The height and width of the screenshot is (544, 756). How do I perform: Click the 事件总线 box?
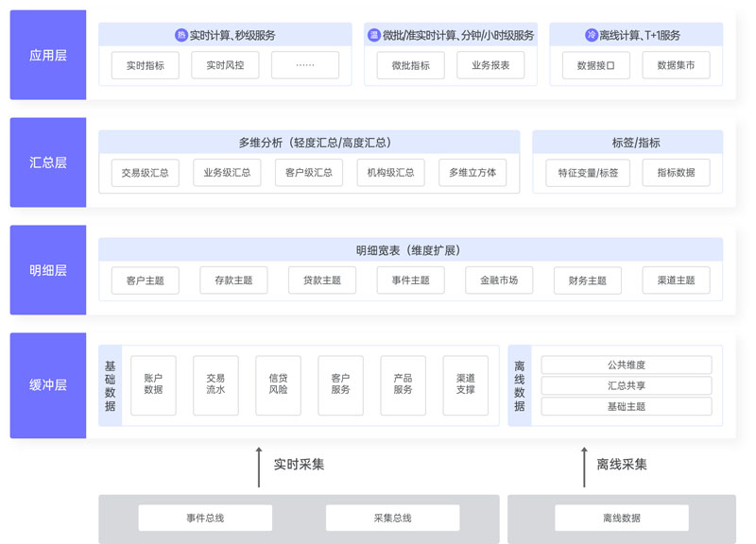205,518
